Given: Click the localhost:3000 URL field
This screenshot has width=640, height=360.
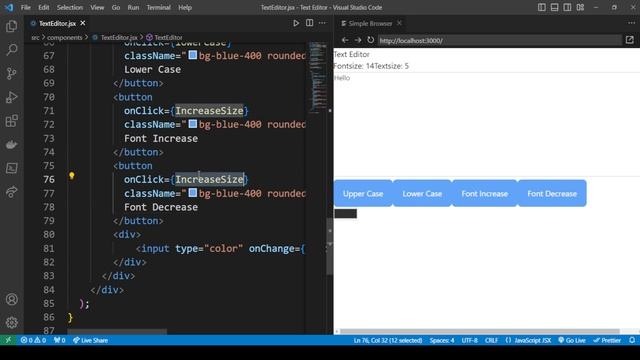Looking at the screenshot, I should [x=499, y=40].
